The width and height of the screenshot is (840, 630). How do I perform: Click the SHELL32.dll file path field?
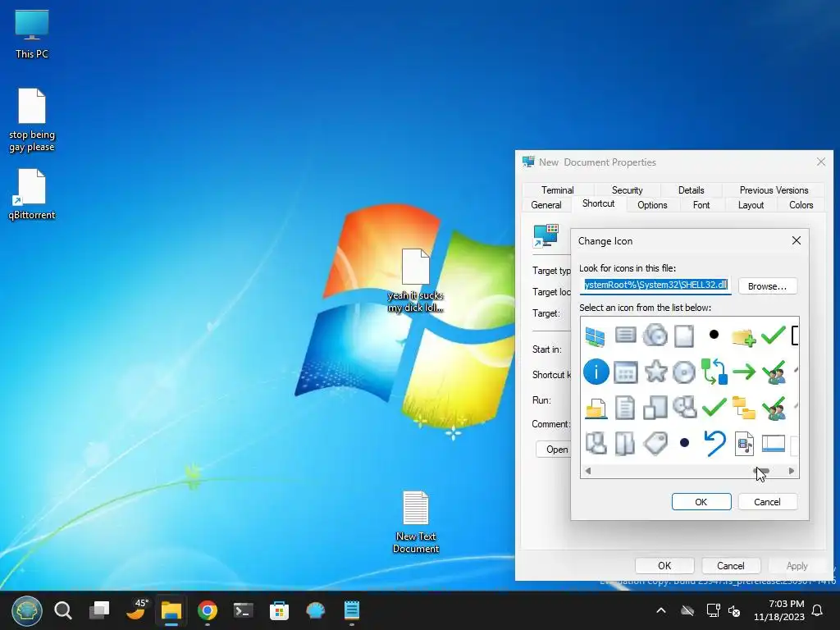pos(655,285)
